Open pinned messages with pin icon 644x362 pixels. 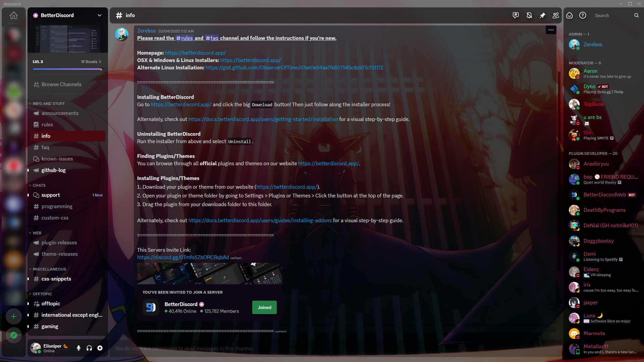(542, 15)
